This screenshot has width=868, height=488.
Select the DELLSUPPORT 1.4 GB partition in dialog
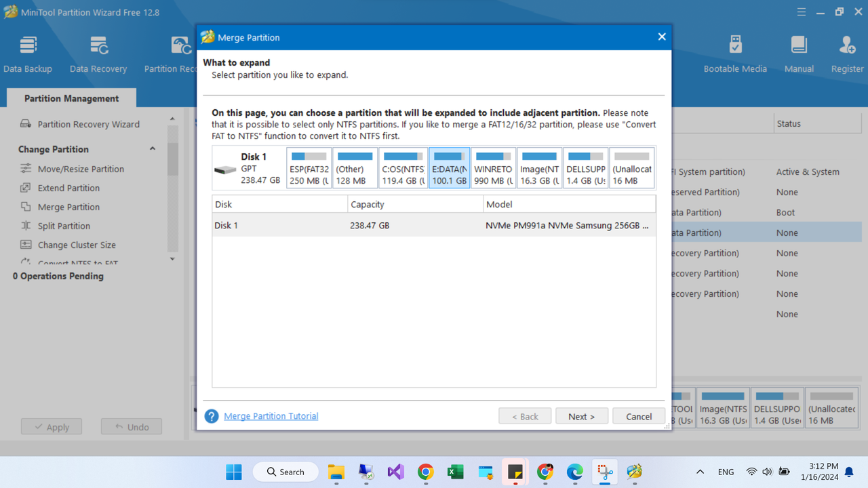tap(586, 168)
